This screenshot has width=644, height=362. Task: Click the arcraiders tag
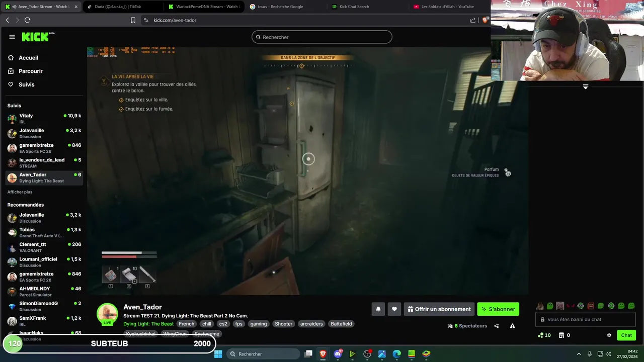(x=311, y=324)
